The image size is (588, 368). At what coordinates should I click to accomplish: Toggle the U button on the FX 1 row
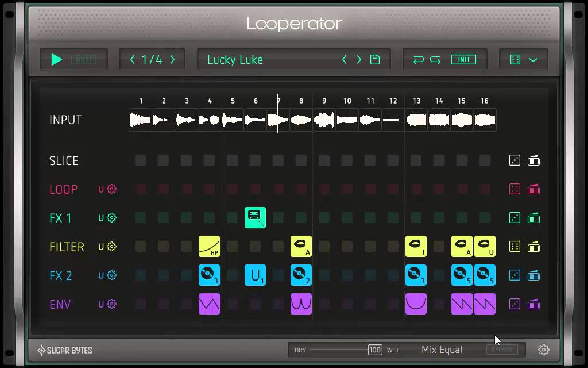point(101,218)
